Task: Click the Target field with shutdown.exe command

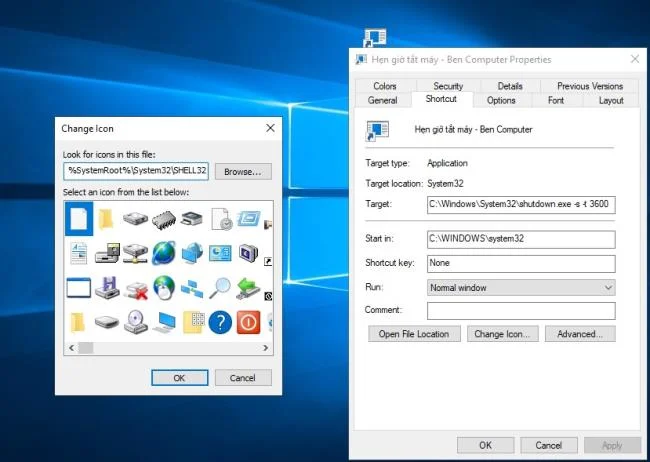Action: pos(521,204)
